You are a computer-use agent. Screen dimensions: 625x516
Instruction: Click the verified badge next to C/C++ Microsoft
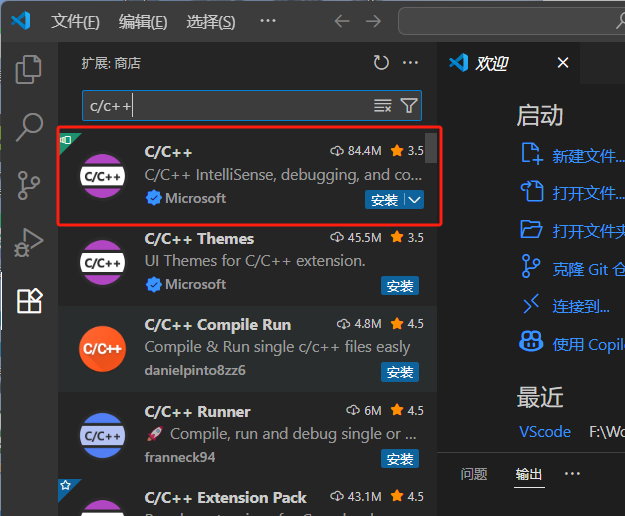153,198
